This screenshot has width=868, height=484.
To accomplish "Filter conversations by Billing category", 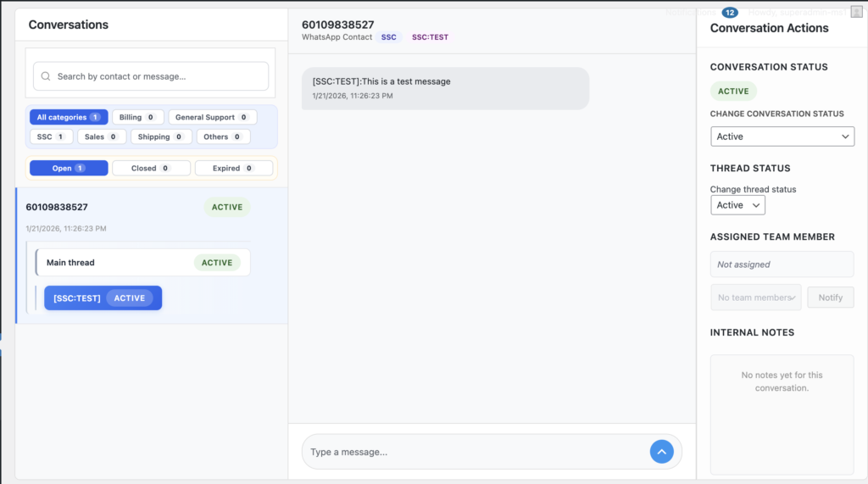I will [137, 117].
